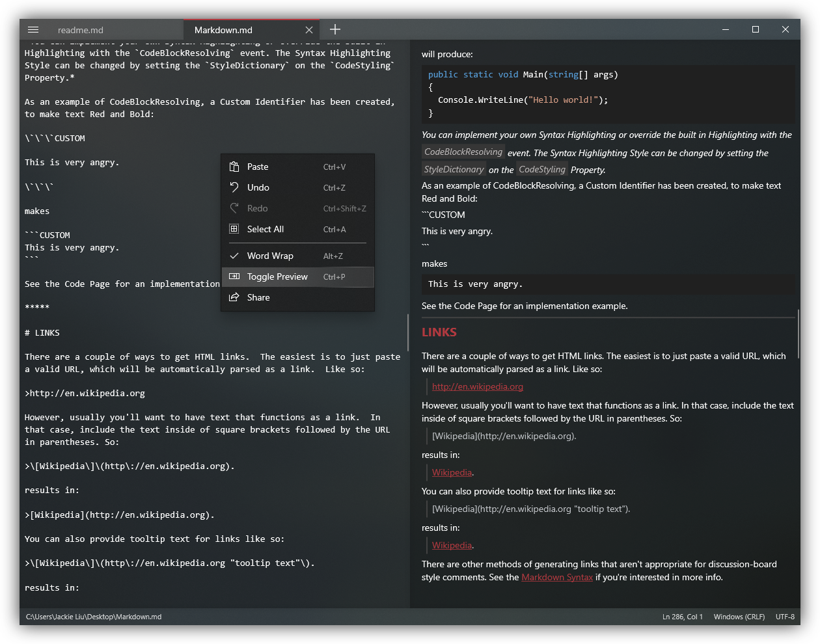820x644 pixels.
Task: Click the Paste clipboard icon
Action: pos(234,167)
